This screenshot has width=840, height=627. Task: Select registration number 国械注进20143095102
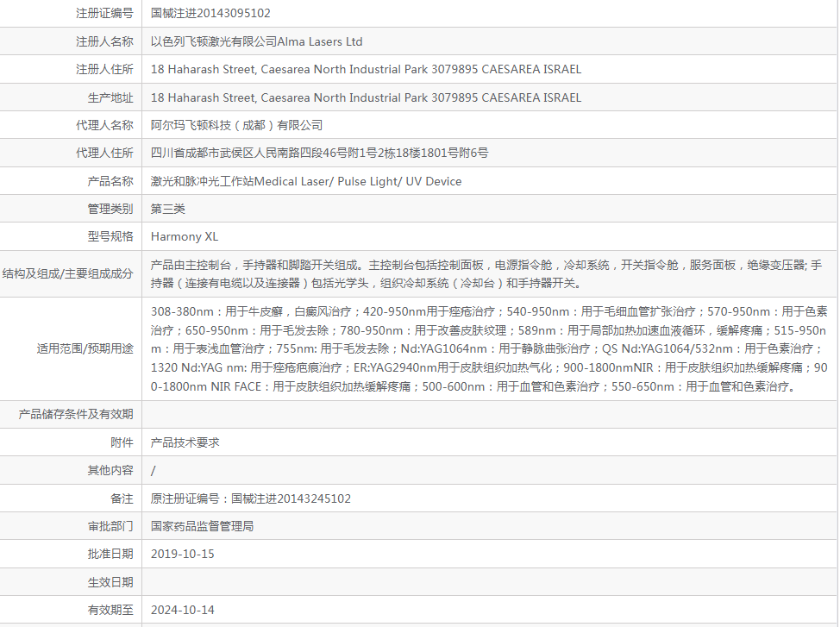(x=210, y=14)
